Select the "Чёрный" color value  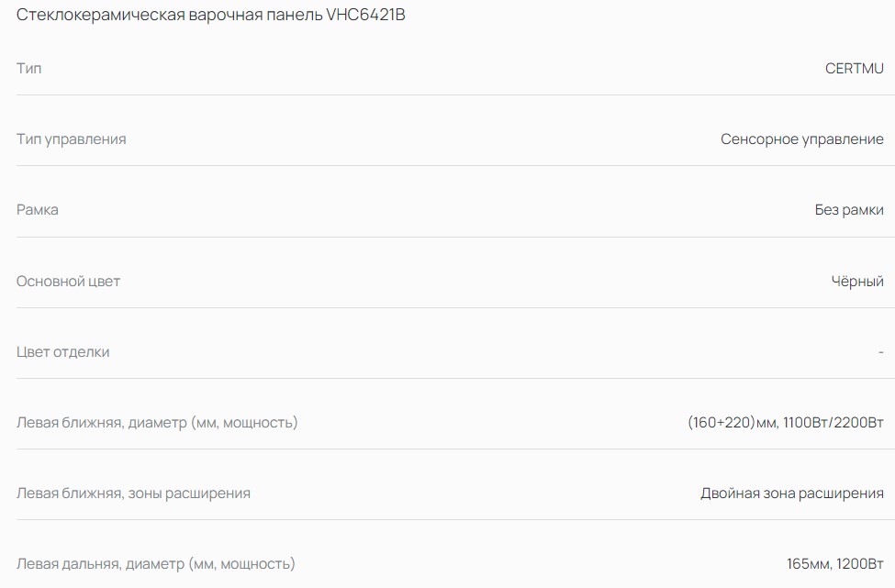point(857,282)
